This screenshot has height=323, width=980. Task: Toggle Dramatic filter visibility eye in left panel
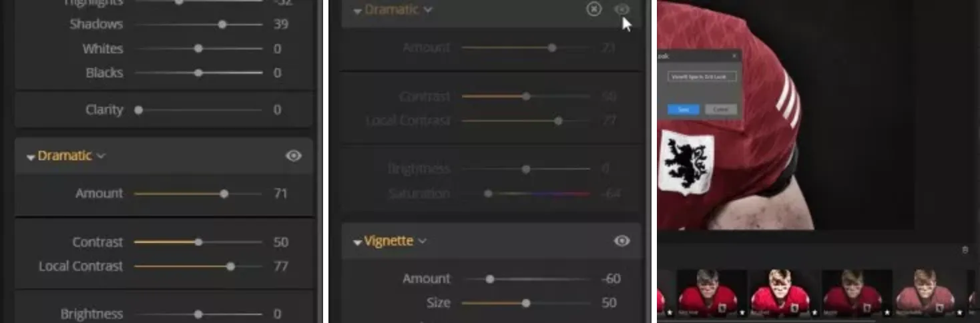click(x=293, y=155)
